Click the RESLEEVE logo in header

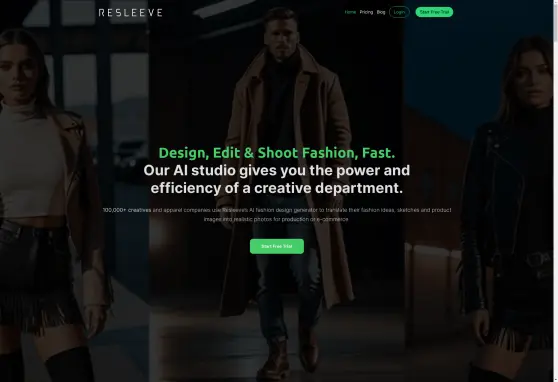click(131, 13)
